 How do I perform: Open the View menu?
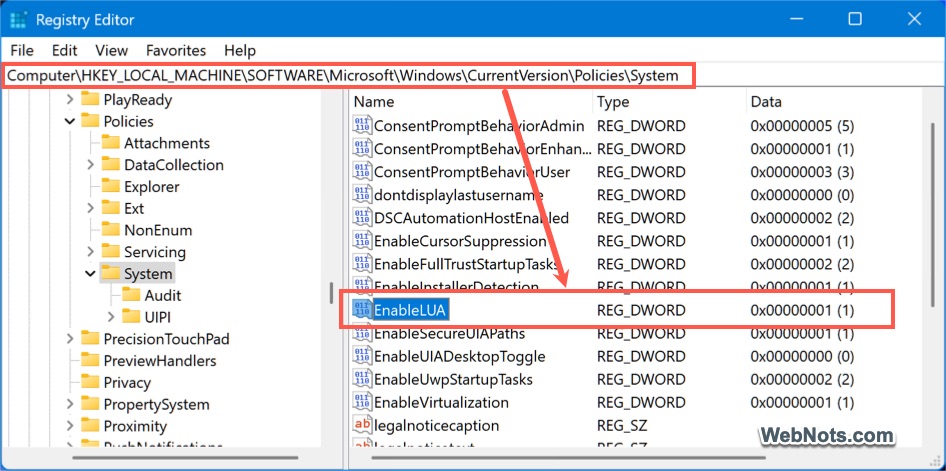tap(112, 50)
